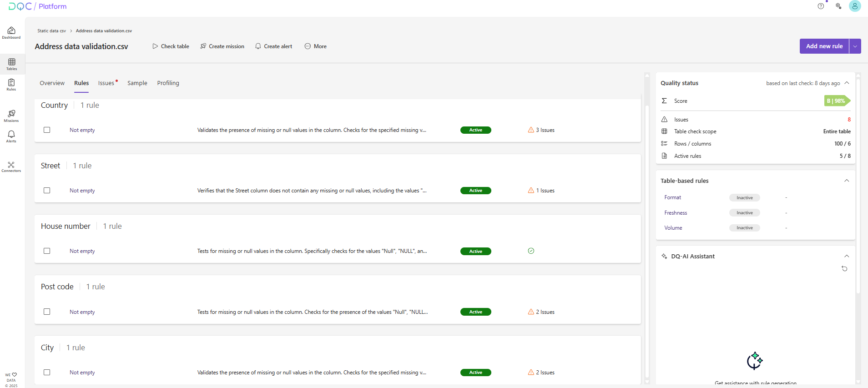Collapse the Table-based rules panel
The image size is (868, 388).
pos(847,181)
